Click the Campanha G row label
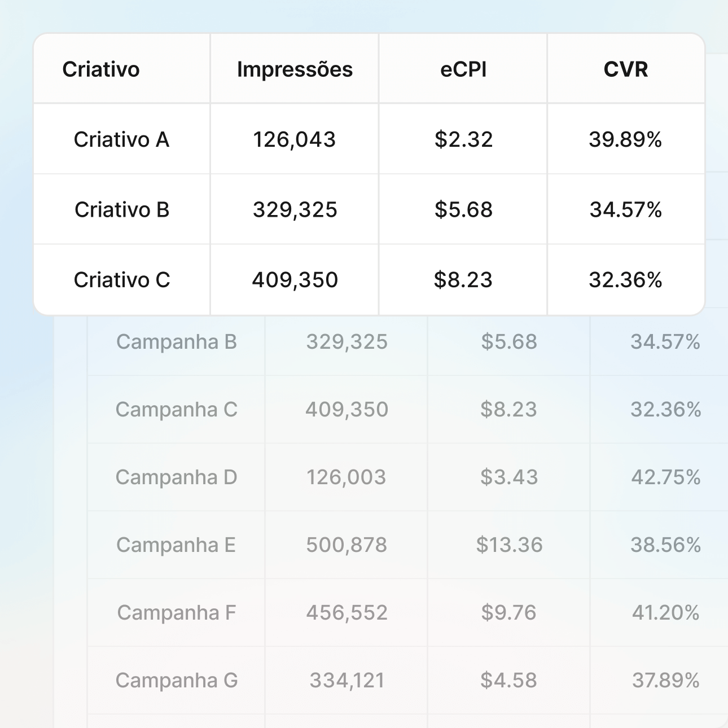The width and height of the screenshot is (728, 728). tap(176, 681)
